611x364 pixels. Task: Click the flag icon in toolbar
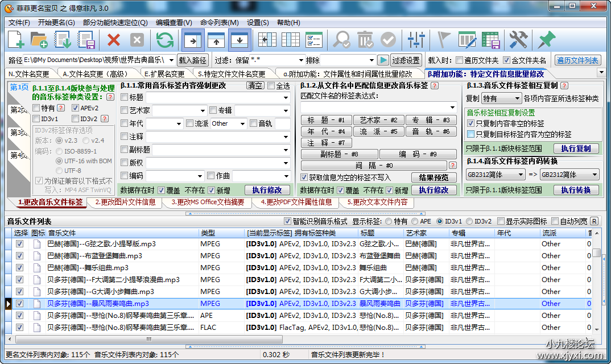444,40
